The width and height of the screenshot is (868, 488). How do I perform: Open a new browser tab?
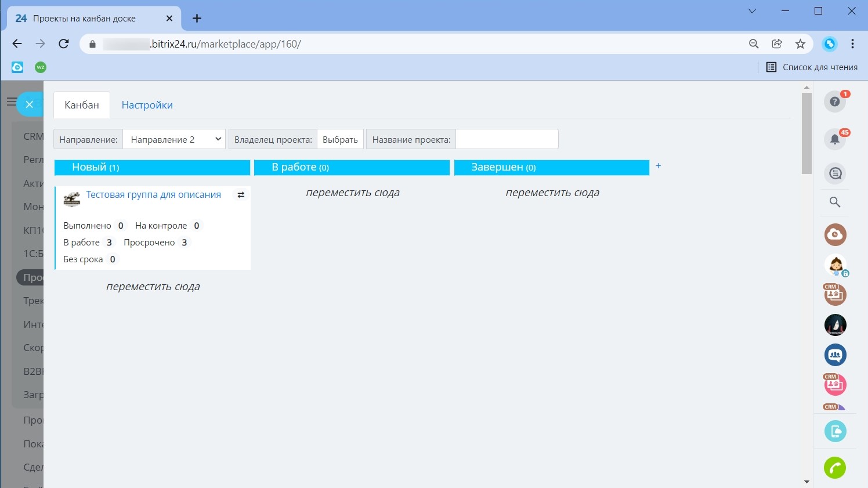197,18
